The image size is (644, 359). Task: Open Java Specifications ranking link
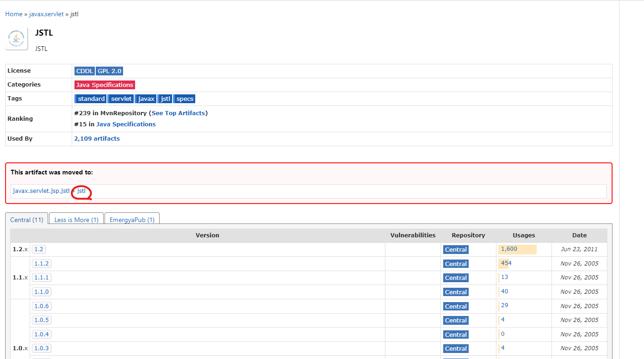point(126,124)
